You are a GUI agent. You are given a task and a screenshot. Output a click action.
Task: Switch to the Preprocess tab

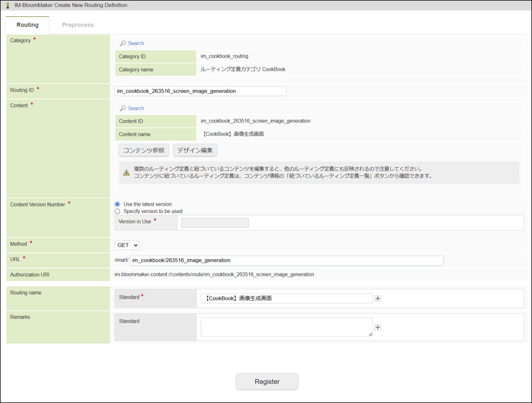[78, 25]
